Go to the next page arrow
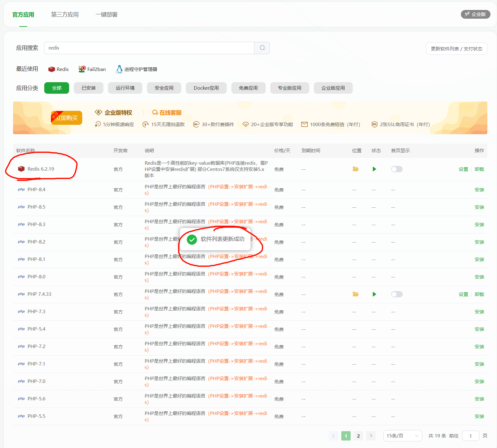This screenshot has height=448, width=497. click(x=371, y=436)
